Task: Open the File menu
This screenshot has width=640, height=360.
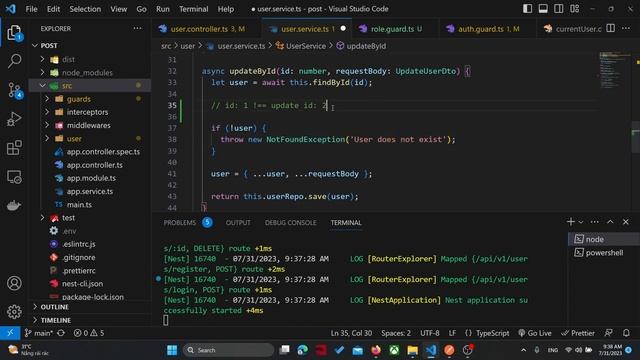Action: click(31, 9)
